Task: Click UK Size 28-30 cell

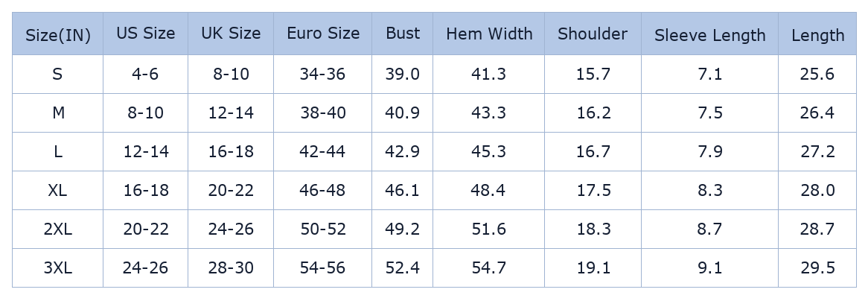Action: pos(231,268)
